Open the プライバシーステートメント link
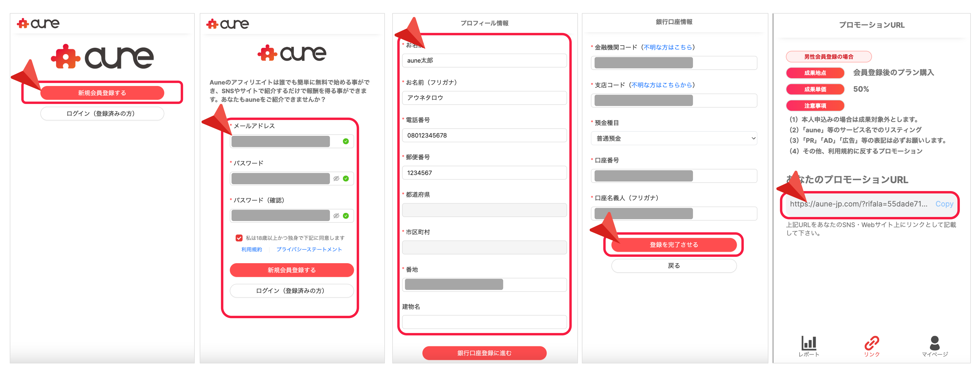This screenshot has width=980, height=378. pos(309,250)
